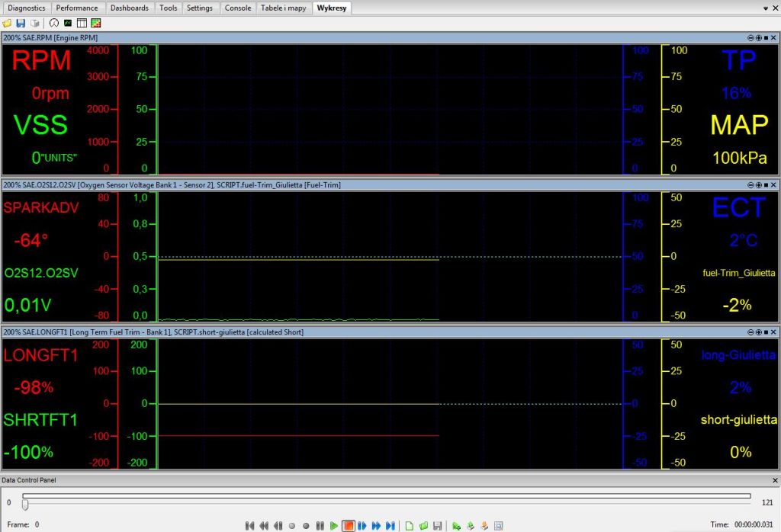Skip to the last frame of playback
The width and height of the screenshot is (781, 532).
390,526
